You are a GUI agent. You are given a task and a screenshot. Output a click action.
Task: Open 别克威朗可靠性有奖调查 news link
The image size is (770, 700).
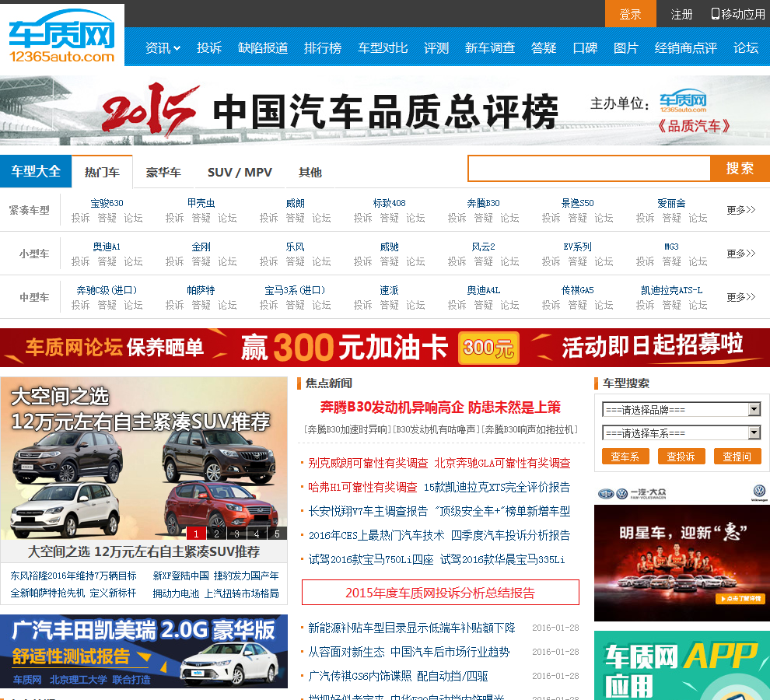(x=368, y=463)
